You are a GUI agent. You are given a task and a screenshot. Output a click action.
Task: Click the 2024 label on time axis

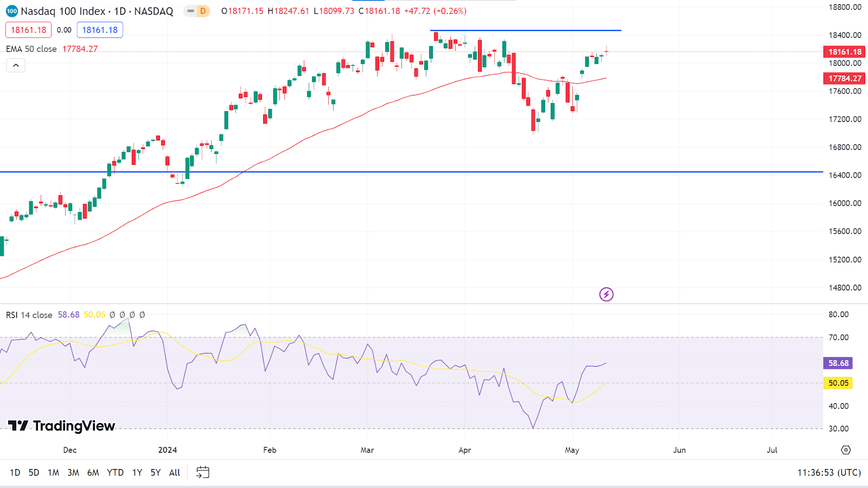pyautogui.click(x=168, y=450)
